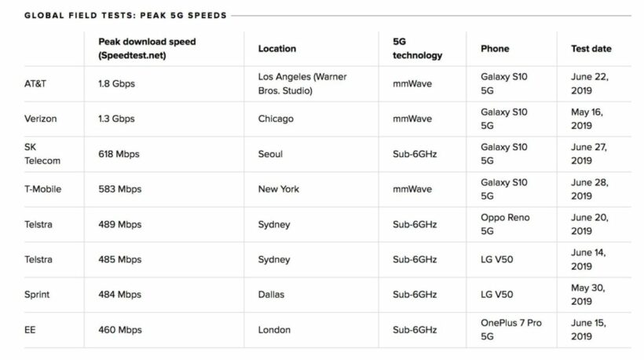Viewport: 644px width, 360px height.
Task: Select the "Phone" column header
Action: [495, 49]
